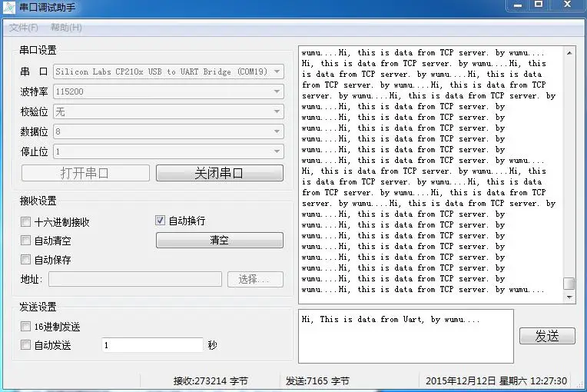Open the parity (校验位) dropdown
The width and height of the screenshot is (587, 392).
point(168,111)
